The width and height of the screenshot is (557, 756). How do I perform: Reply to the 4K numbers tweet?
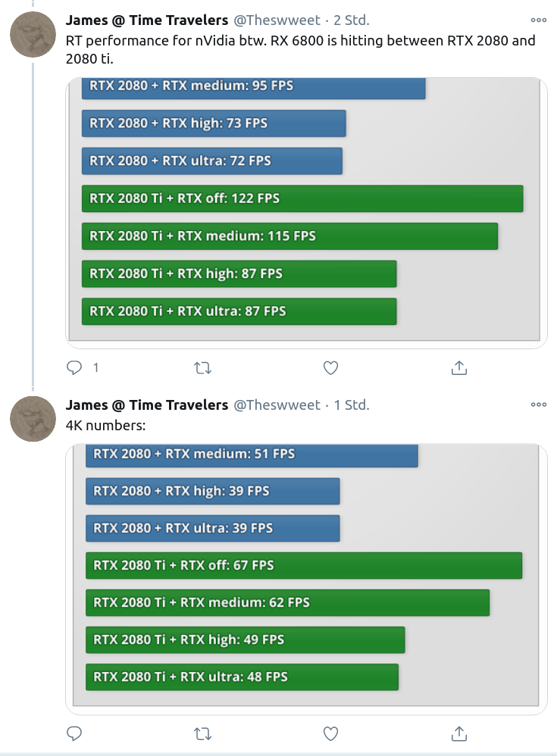pos(74,733)
